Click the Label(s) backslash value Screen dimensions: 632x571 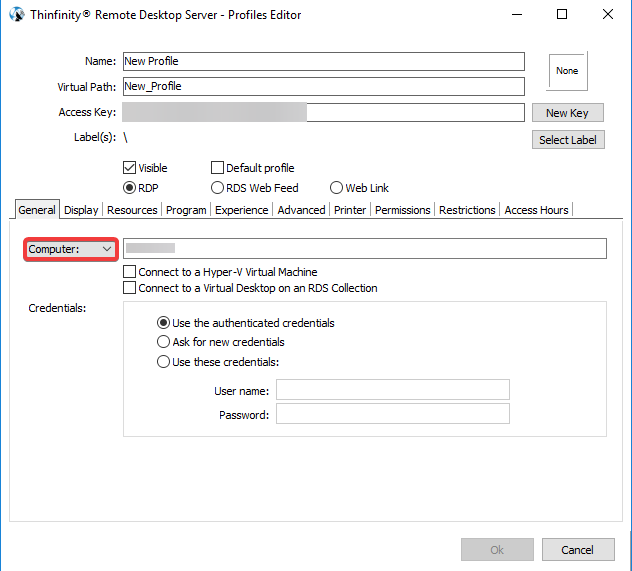126,137
